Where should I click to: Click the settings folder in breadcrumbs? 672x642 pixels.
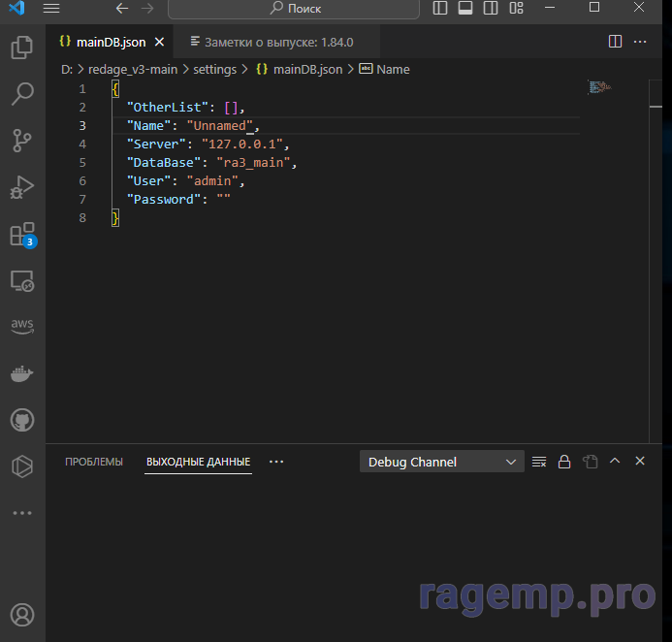(x=214, y=70)
